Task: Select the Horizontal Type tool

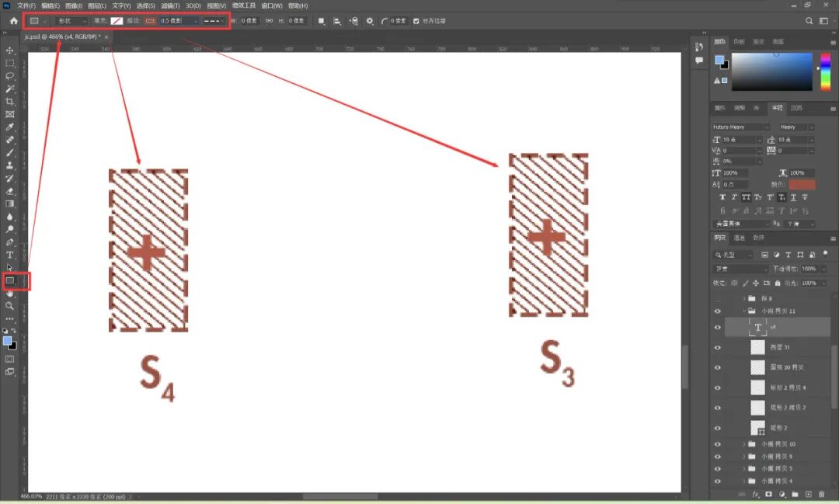Action: pyautogui.click(x=9, y=255)
